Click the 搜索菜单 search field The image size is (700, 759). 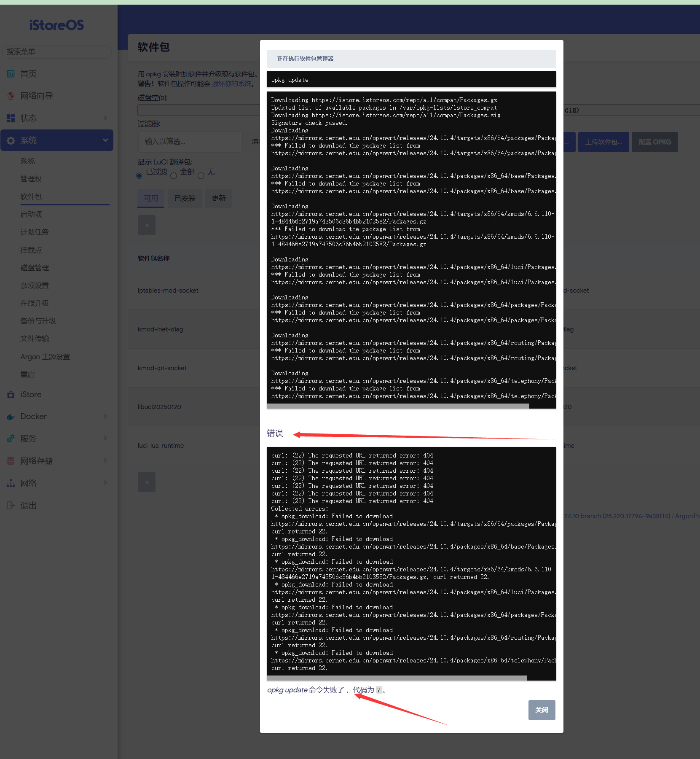(57, 51)
